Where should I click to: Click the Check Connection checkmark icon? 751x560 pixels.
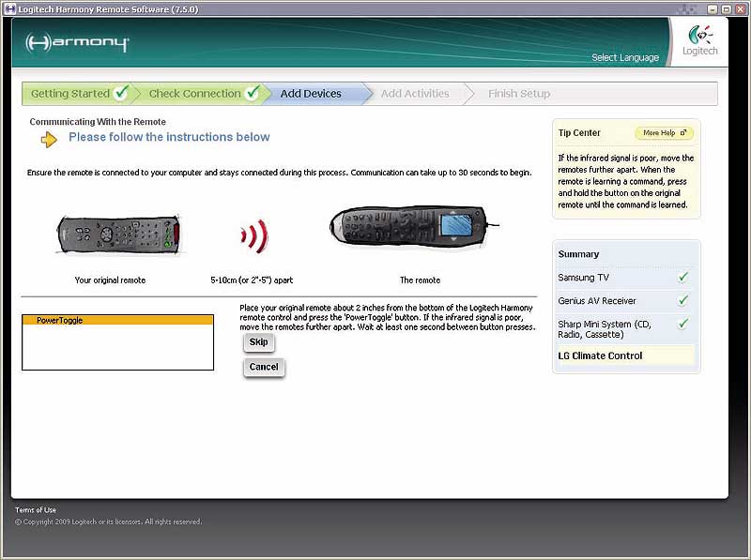pyautogui.click(x=253, y=92)
